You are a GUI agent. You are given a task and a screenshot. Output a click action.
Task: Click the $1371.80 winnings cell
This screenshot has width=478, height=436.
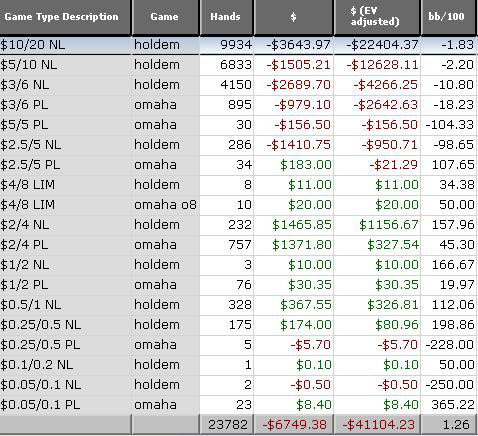[x=294, y=245]
